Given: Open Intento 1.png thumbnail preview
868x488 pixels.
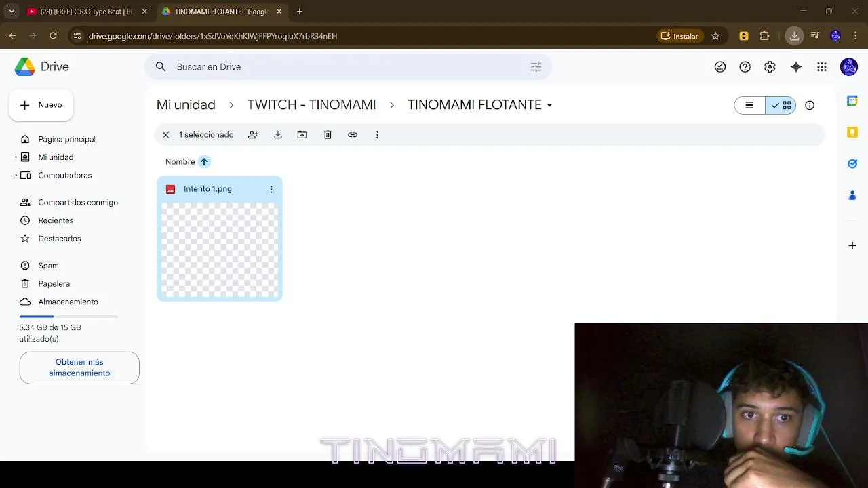Looking at the screenshot, I should (220, 249).
